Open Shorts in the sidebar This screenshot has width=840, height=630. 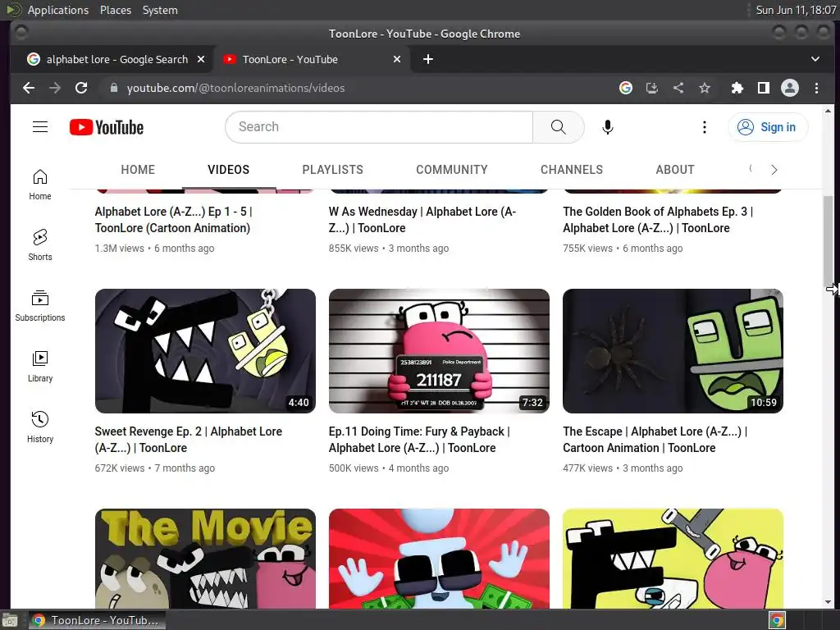click(x=40, y=245)
